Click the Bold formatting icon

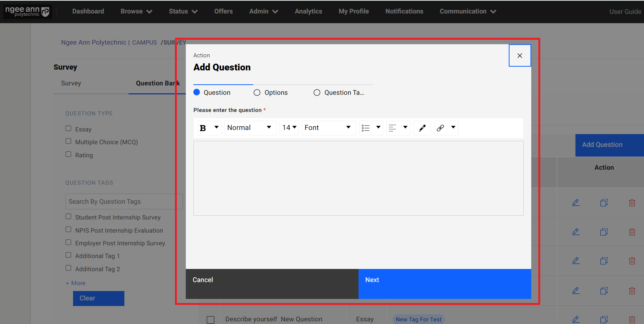pyautogui.click(x=203, y=128)
